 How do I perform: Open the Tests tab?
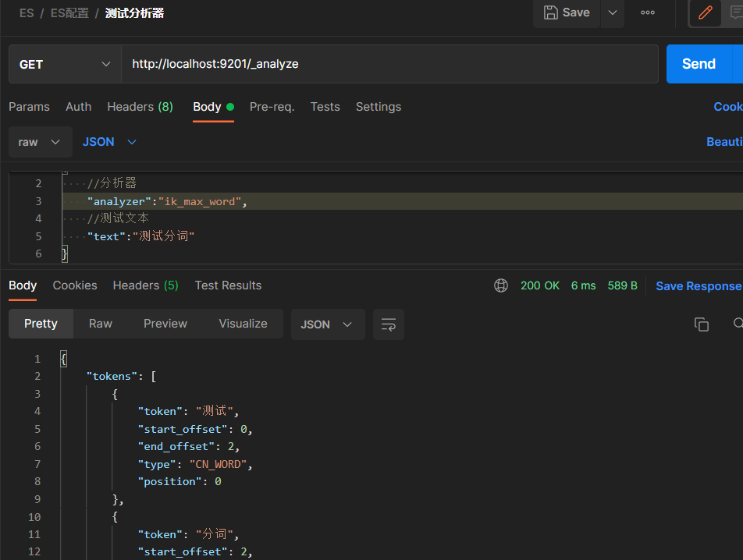pos(325,107)
